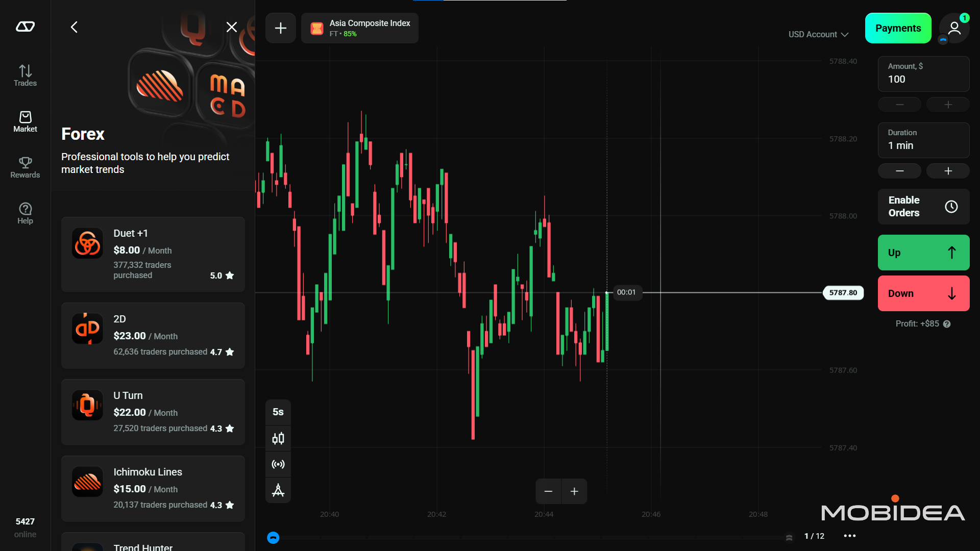Enable Orders using the clock toggle
Viewport: 980px width, 551px height.
tap(951, 207)
